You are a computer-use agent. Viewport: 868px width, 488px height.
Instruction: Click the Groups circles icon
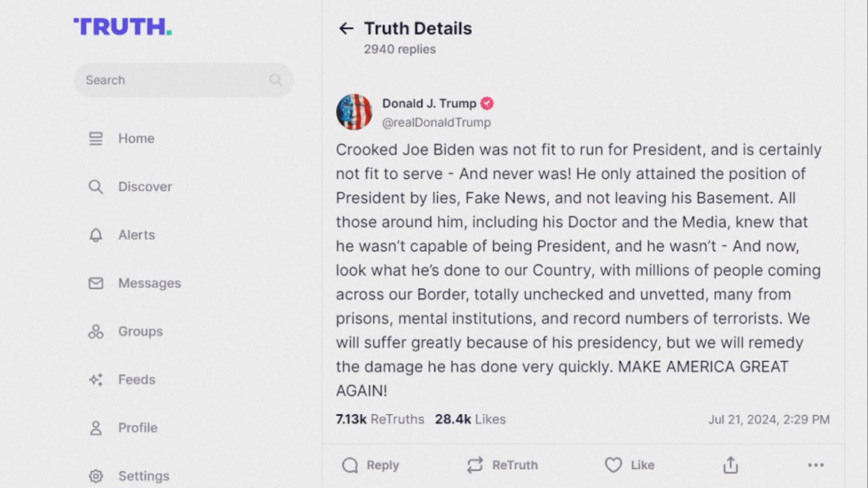[x=96, y=332]
